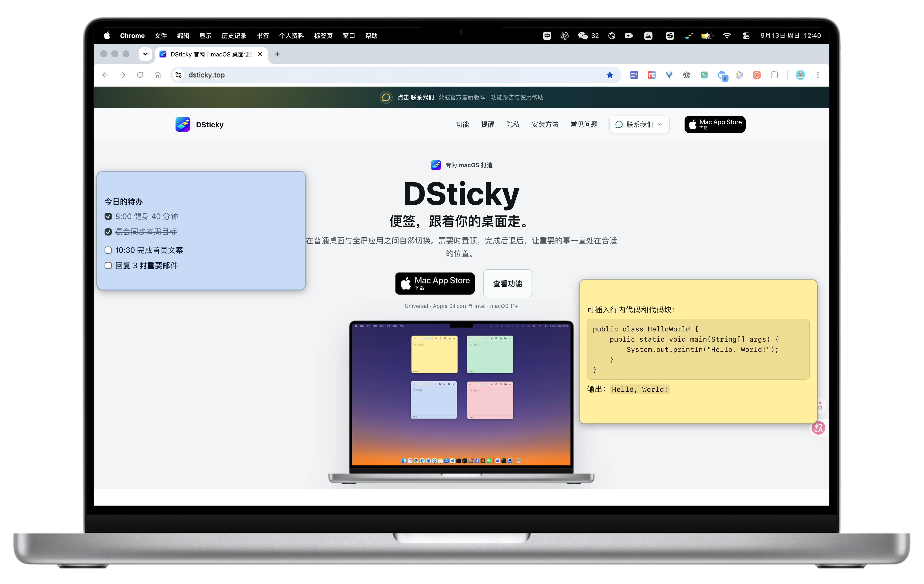Open the tab search chevron dropdown

click(145, 54)
